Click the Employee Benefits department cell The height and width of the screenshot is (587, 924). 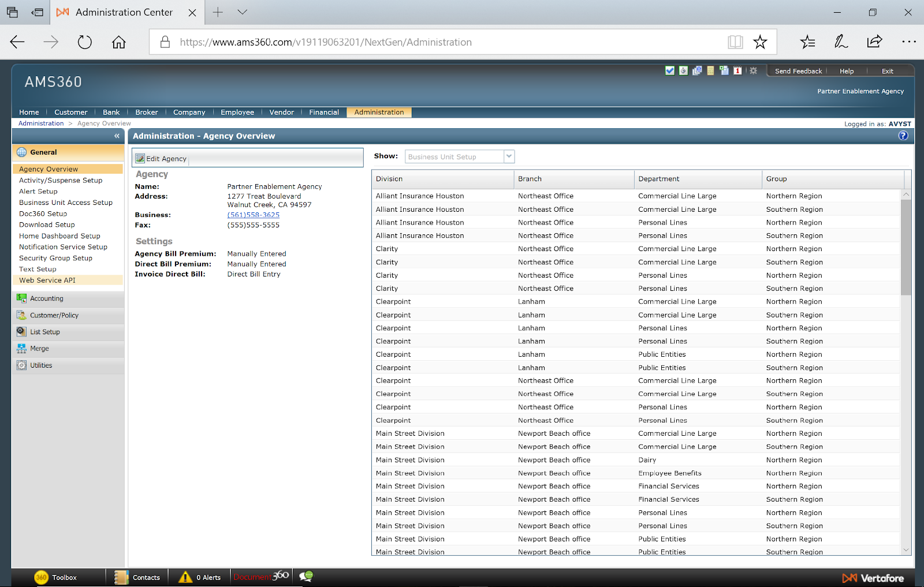pos(670,473)
